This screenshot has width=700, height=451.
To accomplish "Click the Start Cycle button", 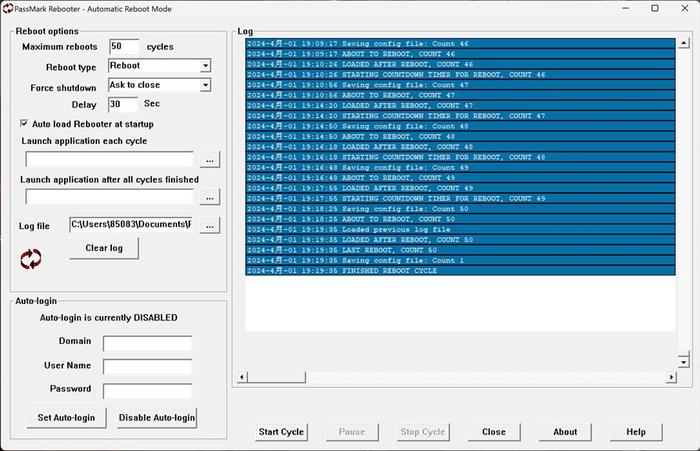I will pos(281,432).
